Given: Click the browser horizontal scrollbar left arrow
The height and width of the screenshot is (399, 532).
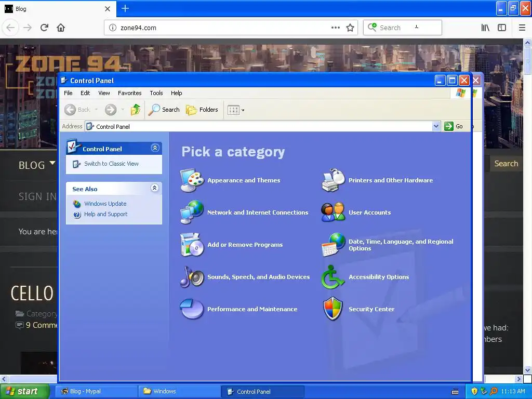Looking at the screenshot, I should click(x=4, y=379).
